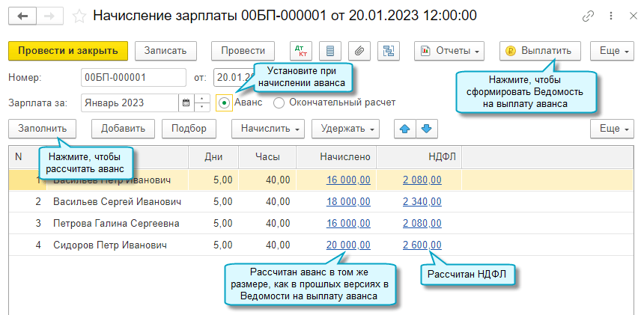644x315 pixels.
Task: Click the Провести и закрыть button
Action: point(68,51)
